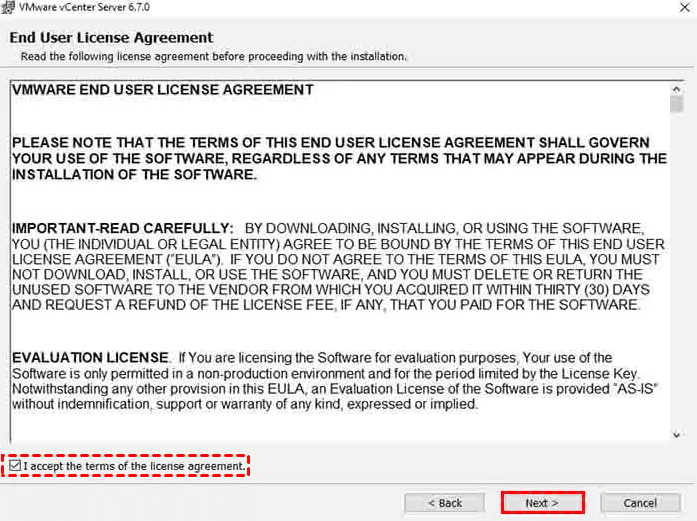Click the license text scrollbar thumb
The width and height of the screenshot is (697, 521).
677,104
